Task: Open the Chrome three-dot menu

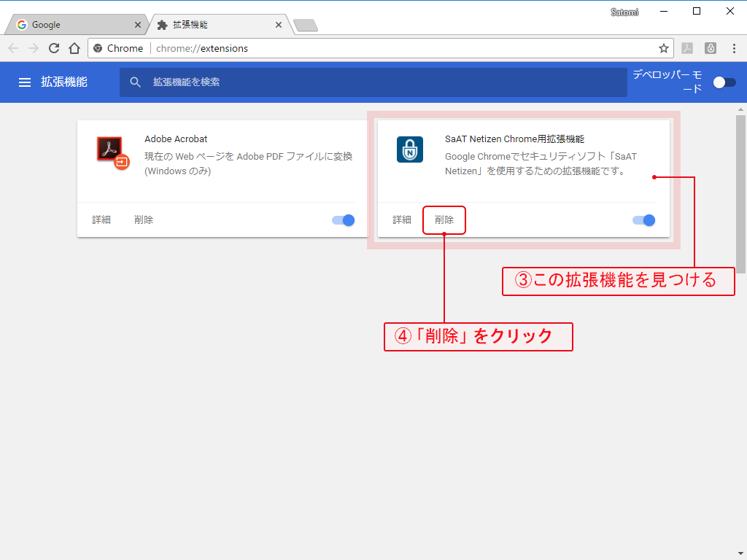Action: 734,48
